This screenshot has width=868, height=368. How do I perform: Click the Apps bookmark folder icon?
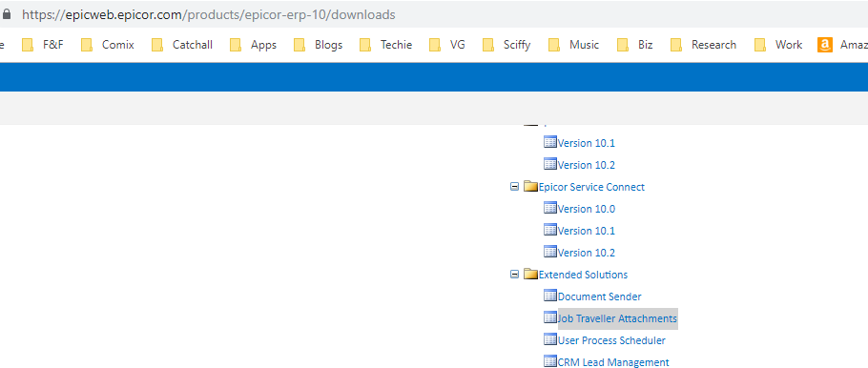click(x=236, y=45)
